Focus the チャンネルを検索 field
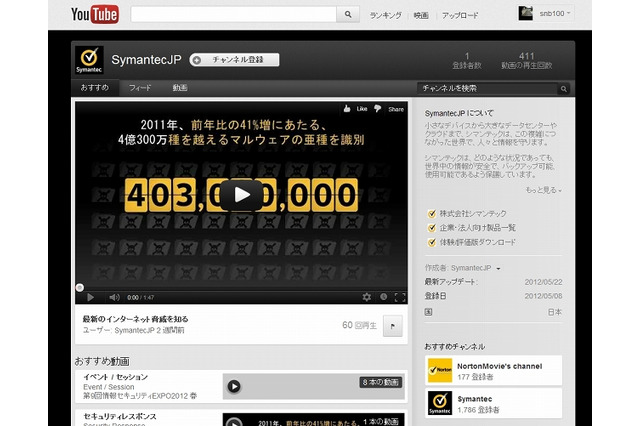 pyautogui.click(x=487, y=89)
